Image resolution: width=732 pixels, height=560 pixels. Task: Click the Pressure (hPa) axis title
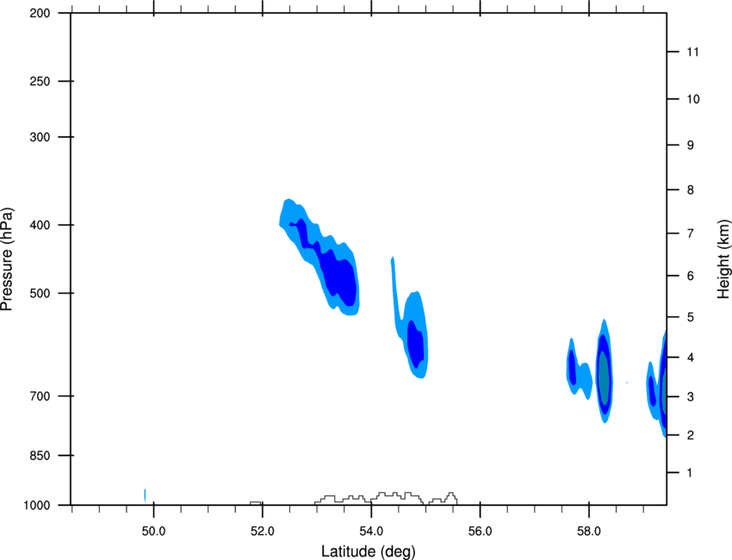click(x=7, y=258)
